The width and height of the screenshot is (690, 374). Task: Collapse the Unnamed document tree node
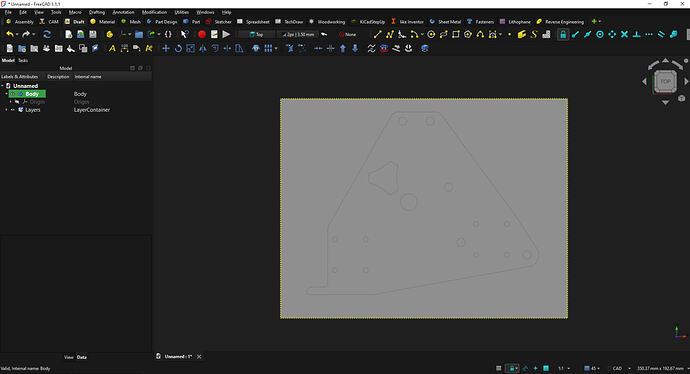pyautogui.click(x=2, y=86)
